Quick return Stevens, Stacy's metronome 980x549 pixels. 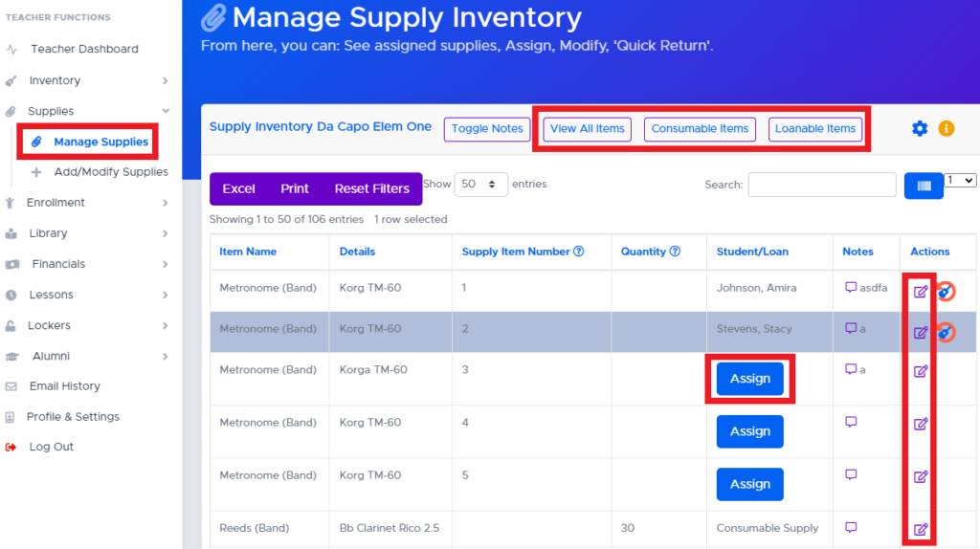[x=946, y=332]
